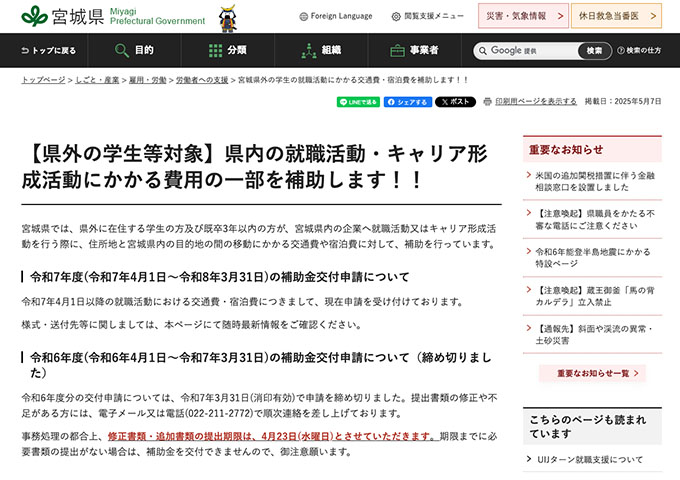Click the 掲載日:2025年5月7日 date text
The width and height of the screenshot is (680, 480).
(x=623, y=101)
